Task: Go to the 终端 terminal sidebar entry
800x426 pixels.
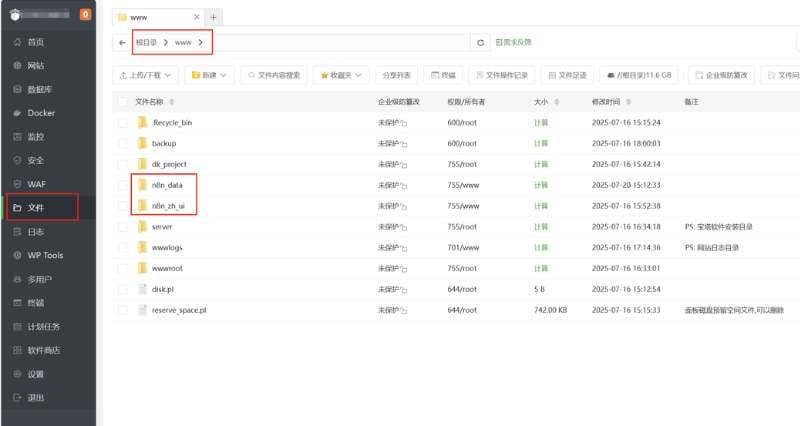Action: click(48, 303)
